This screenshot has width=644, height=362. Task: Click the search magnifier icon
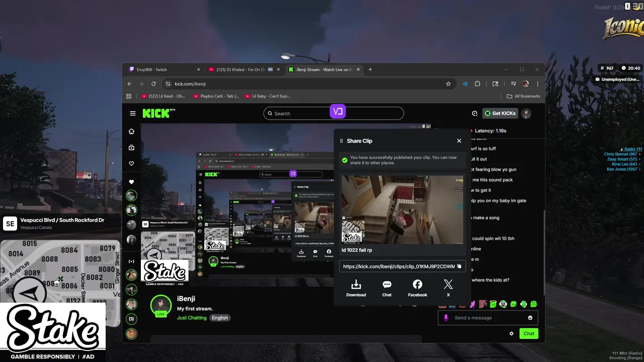click(270, 114)
